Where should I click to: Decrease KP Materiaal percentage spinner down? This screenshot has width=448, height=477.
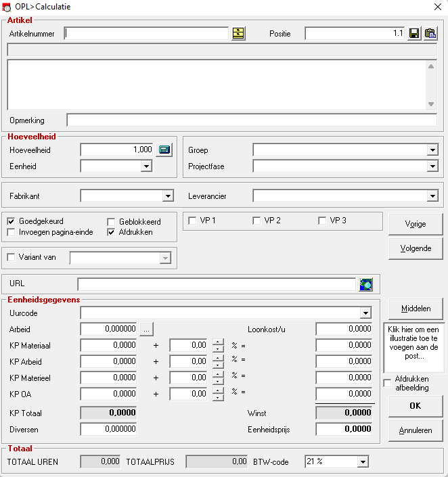(x=218, y=349)
